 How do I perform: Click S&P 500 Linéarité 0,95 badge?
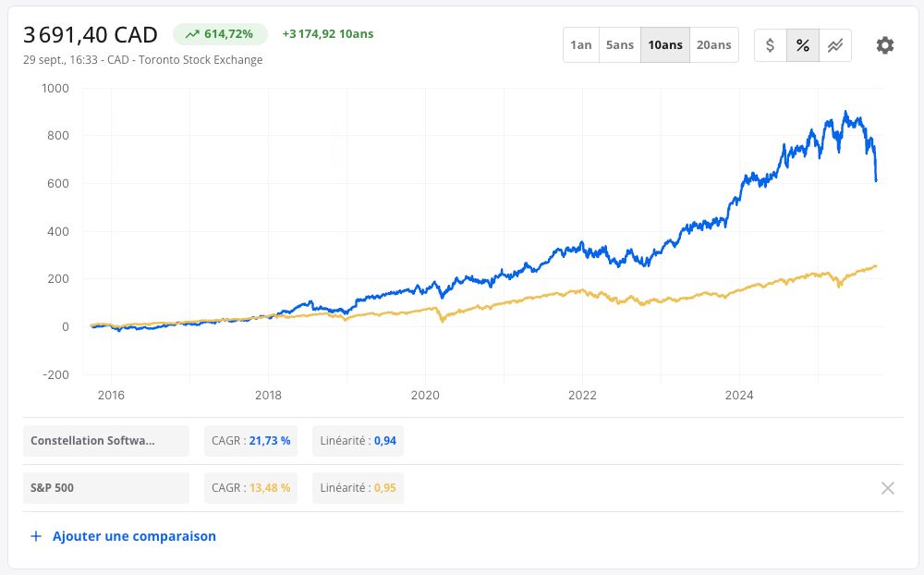tap(359, 488)
